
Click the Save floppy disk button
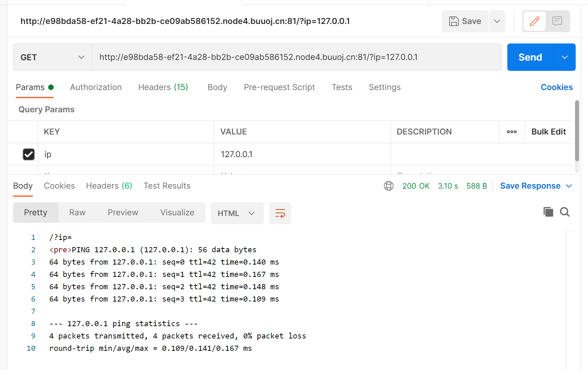pyautogui.click(x=465, y=21)
